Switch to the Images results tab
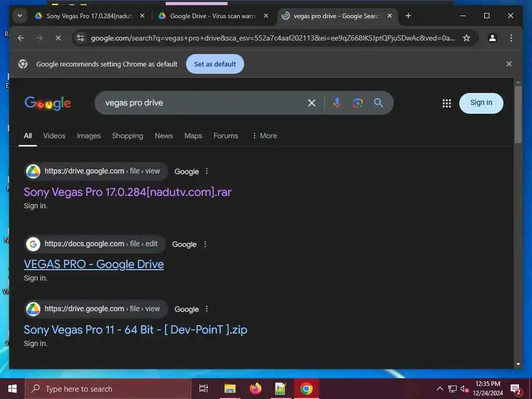 [x=89, y=136]
